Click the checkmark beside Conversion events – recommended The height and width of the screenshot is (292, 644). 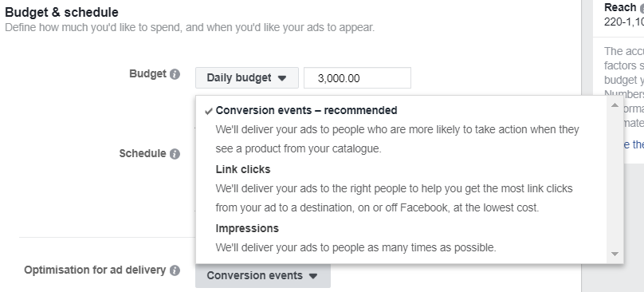(x=209, y=111)
